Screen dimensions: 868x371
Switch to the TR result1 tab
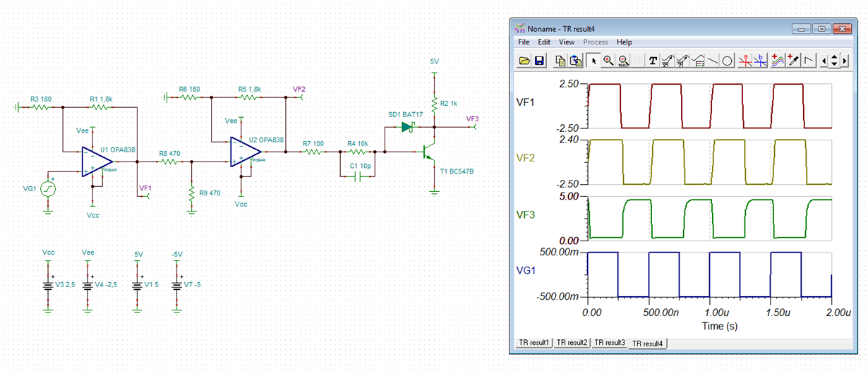pos(534,343)
